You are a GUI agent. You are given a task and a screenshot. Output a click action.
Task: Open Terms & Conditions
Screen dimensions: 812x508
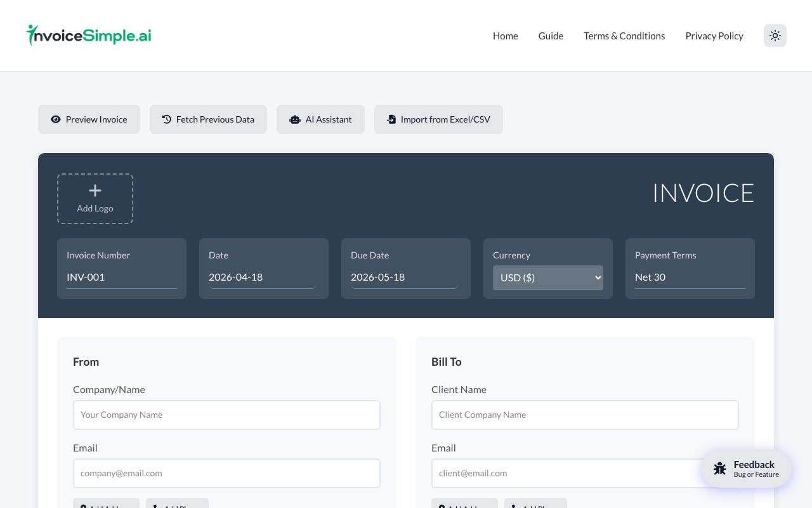click(624, 36)
